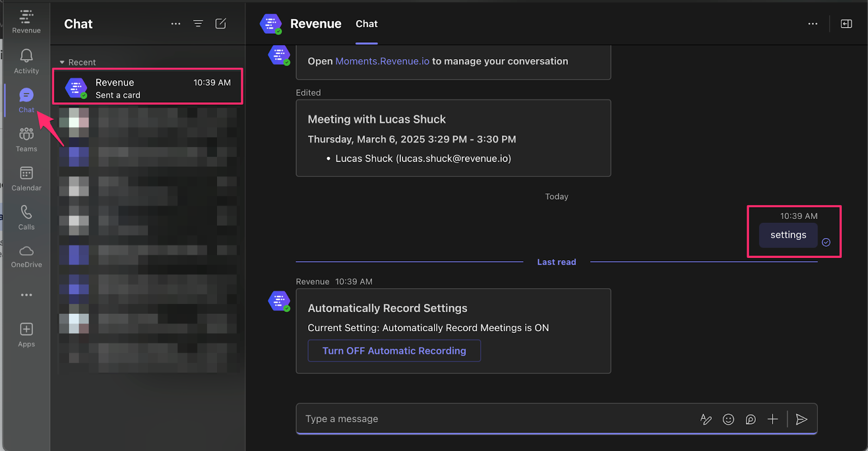Open more options in Revenue chat header
The image size is (868, 451).
812,24
